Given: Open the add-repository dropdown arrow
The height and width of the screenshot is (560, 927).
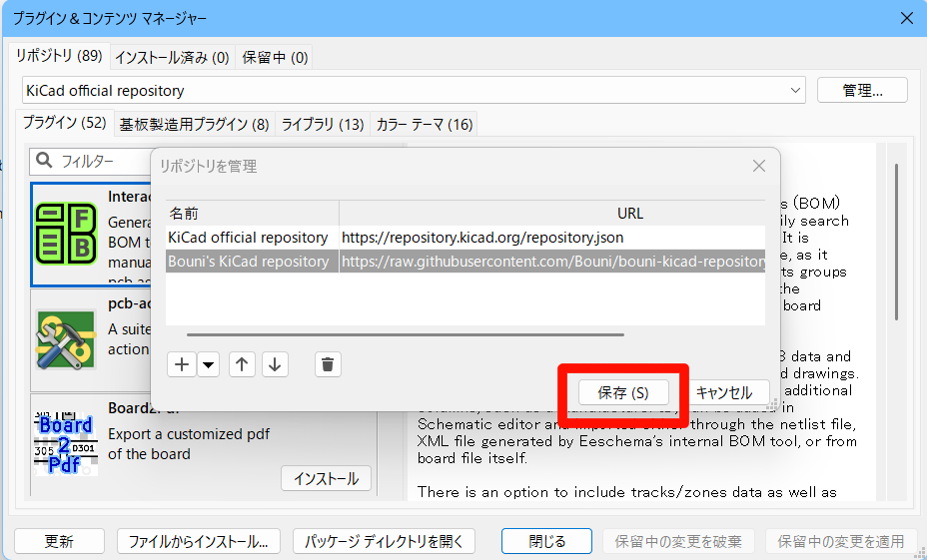Looking at the screenshot, I should 208,364.
